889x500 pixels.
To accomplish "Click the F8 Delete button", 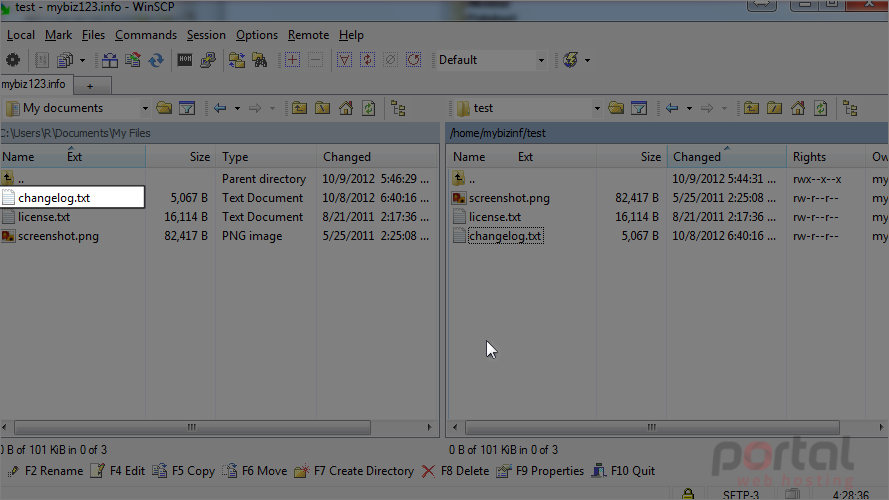I will click(455, 471).
